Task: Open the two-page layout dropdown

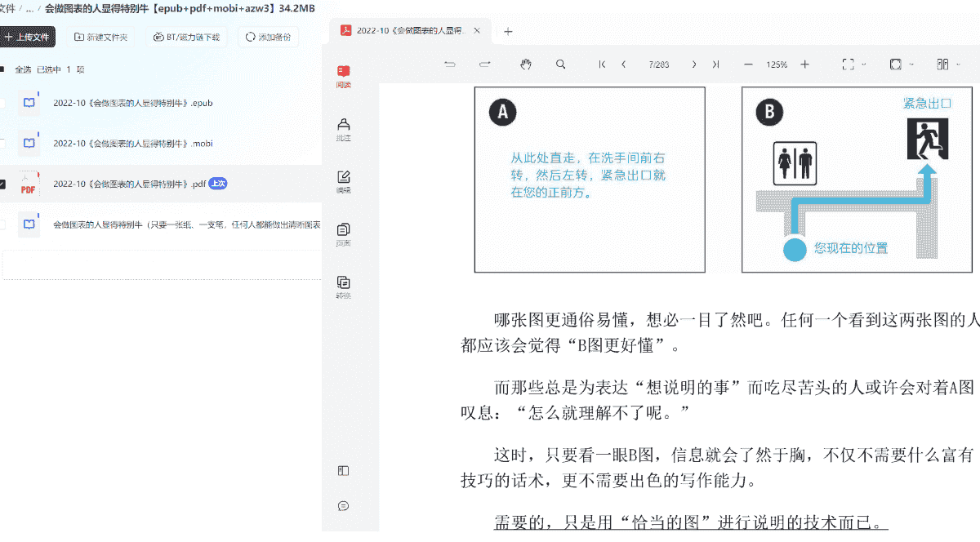Action: pos(958,64)
